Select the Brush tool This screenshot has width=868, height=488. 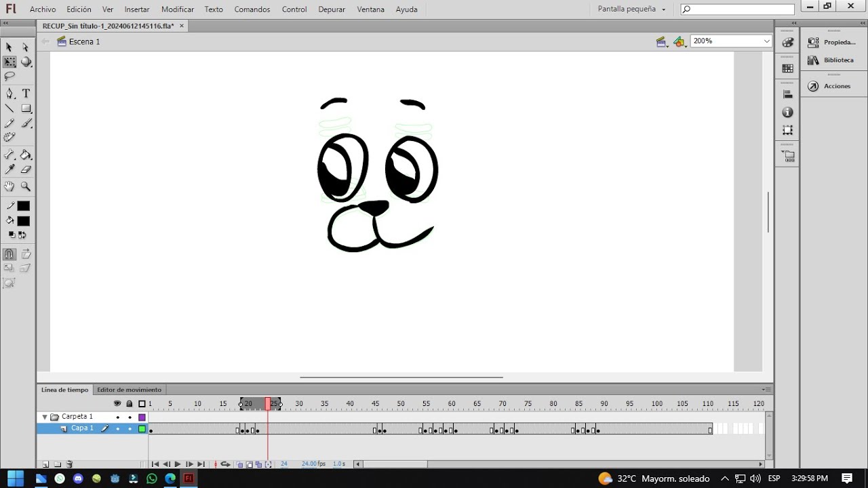click(26, 123)
